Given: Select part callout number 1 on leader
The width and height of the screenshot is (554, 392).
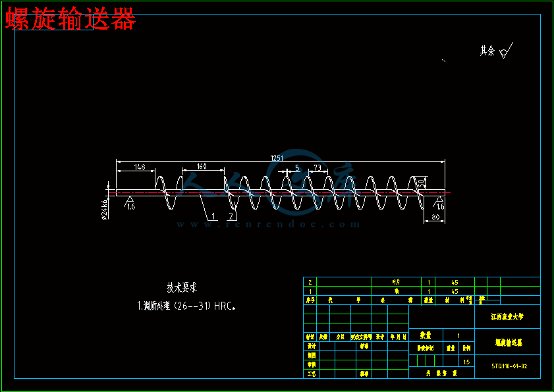Looking at the screenshot, I should click(213, 215).
